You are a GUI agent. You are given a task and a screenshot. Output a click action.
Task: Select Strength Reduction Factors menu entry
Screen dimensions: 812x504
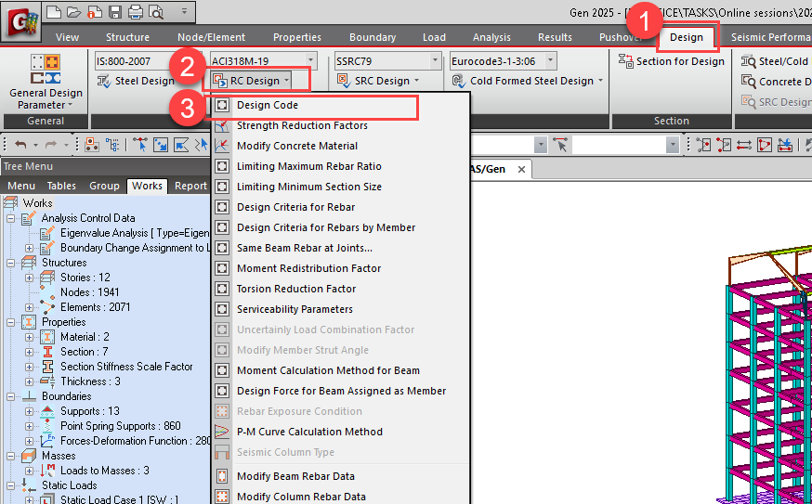pyautogui.click(x=342, y=125)
